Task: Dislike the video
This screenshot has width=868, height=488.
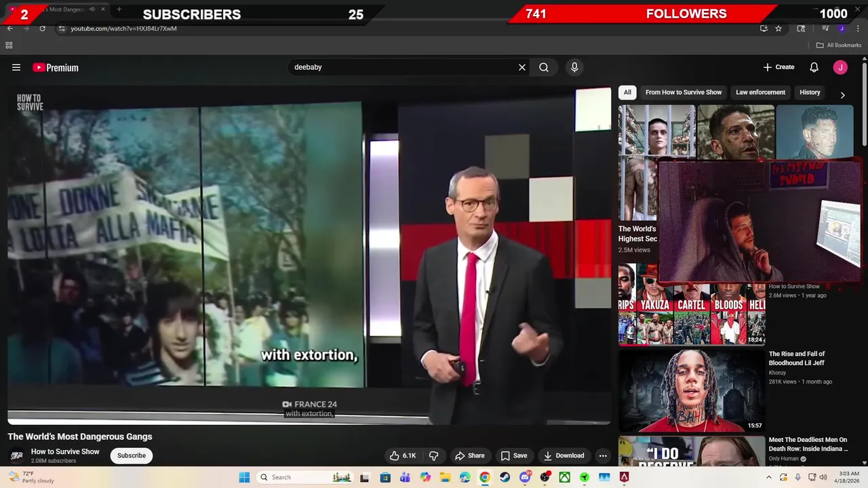Action: coord(434,455)
